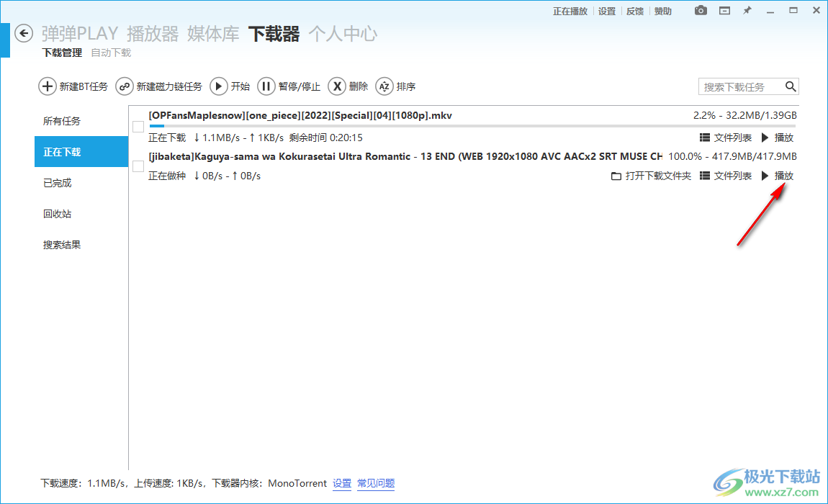The width and height of the screenshot is (828, 504).
Task: Maximize the window
Action: click(793, 10)
